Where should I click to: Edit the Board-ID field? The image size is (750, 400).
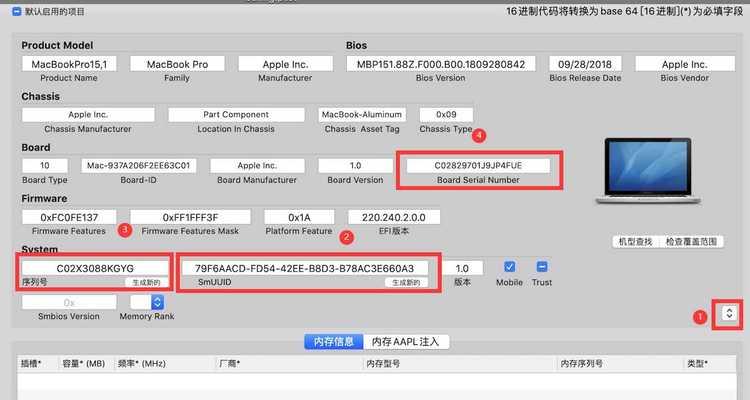pyautogui.click(x=138, y=166)
